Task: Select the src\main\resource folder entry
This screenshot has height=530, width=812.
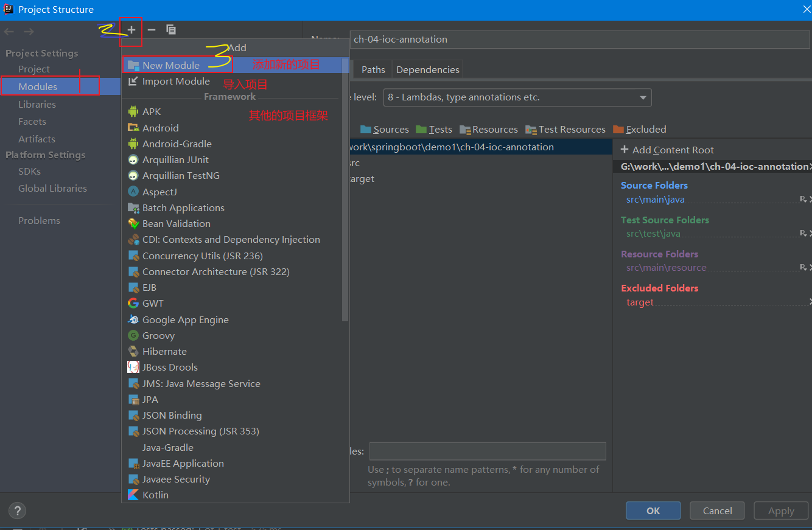Action: [667, 267]
